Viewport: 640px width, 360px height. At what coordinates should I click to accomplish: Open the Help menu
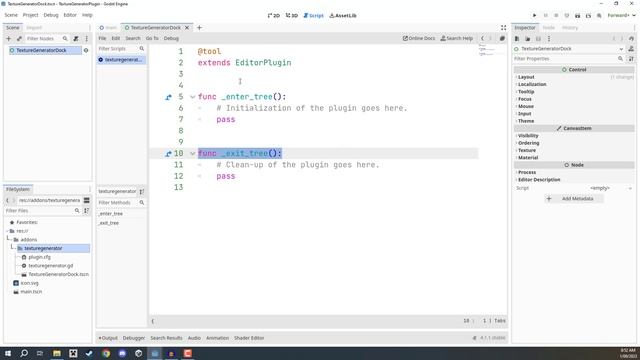[x=87, y=15]
